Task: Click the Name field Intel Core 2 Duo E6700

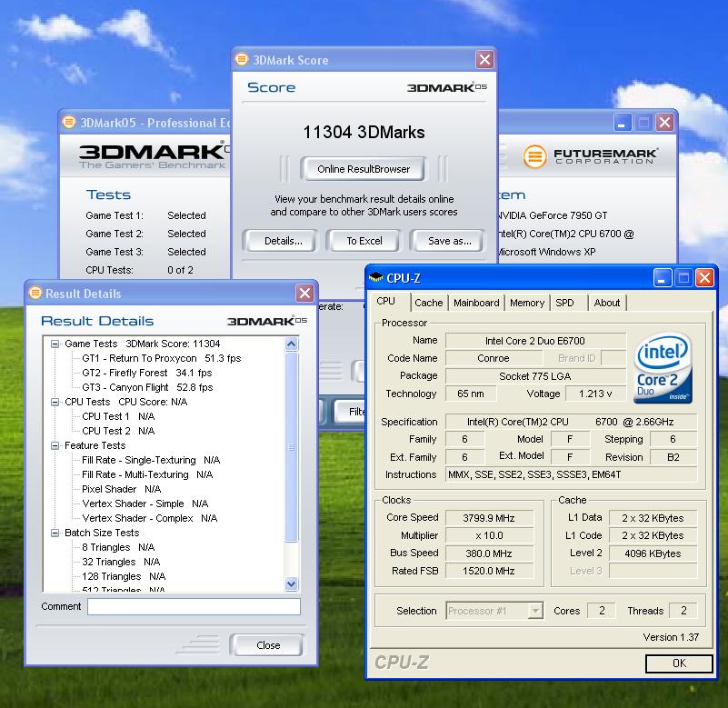Action: [535, 341]
